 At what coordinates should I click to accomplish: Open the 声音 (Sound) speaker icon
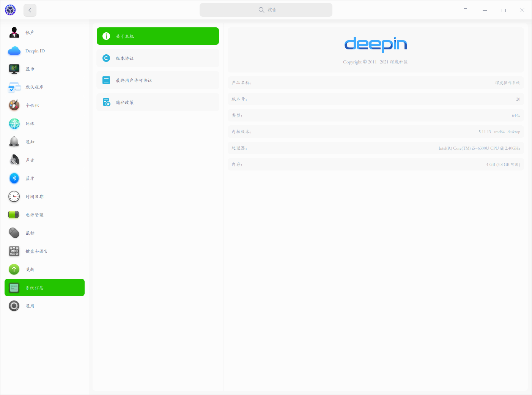[14, 160]
